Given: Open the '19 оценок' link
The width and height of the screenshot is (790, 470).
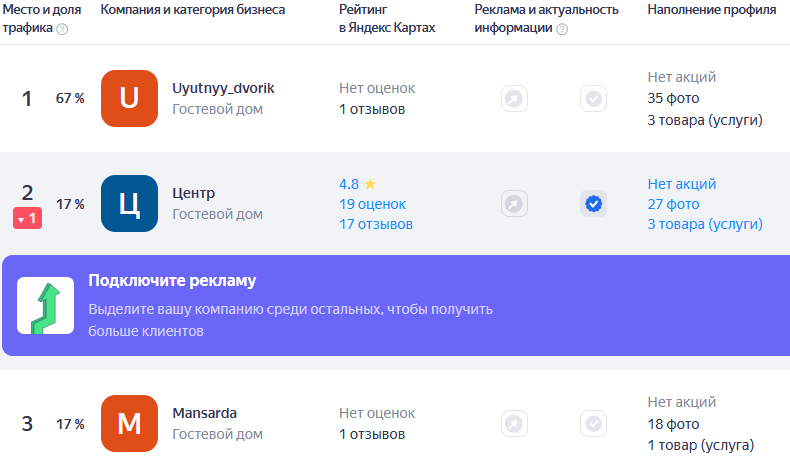Looking at the screenshot, I should [x=372, y=204].
